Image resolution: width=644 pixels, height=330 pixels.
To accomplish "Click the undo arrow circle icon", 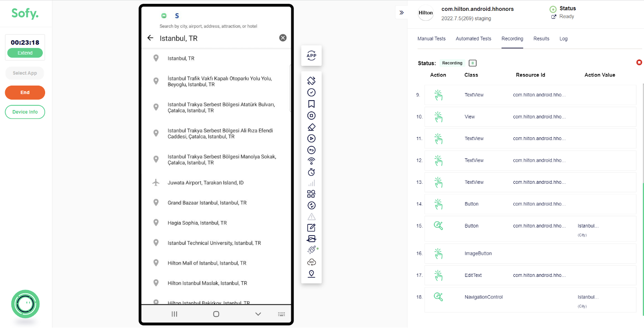I will (311, 150).
